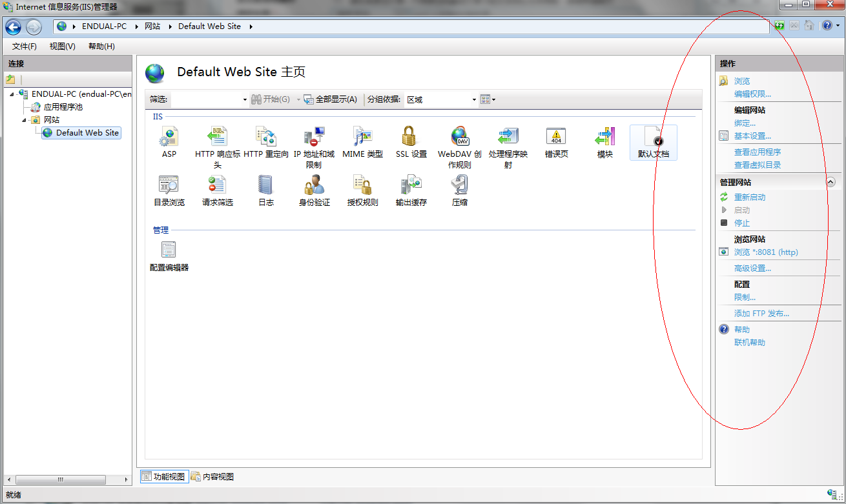Collapse ENDUAL-PC server tree node
The height and width of the screenshot is (504, 846).
12,94
